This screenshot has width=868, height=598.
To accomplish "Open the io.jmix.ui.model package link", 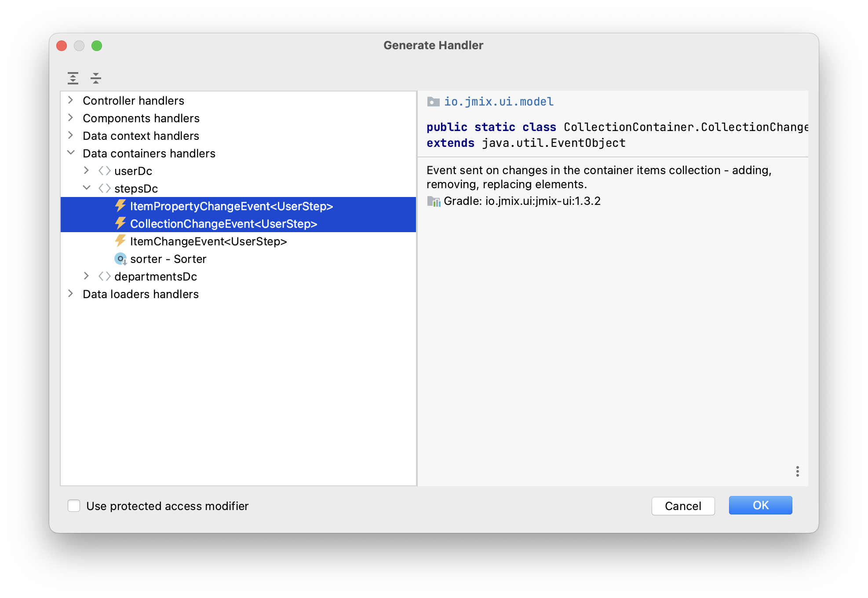I will (499, 102).
